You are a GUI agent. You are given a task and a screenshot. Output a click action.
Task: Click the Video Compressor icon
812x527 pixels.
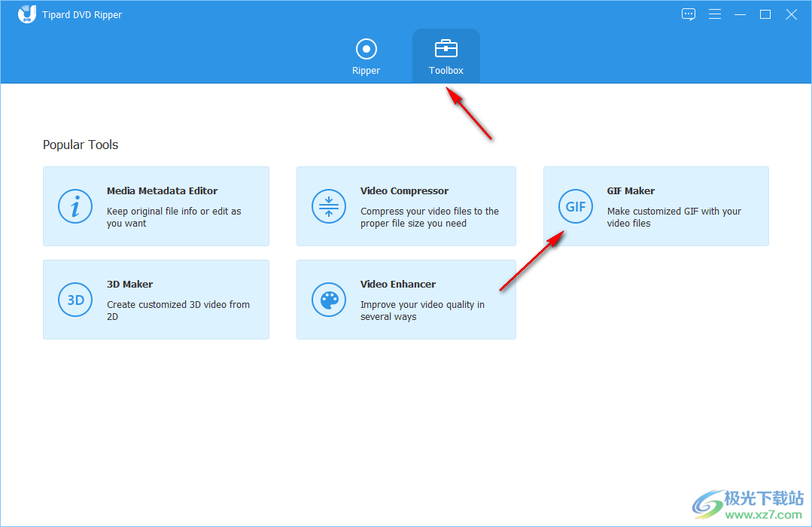point(329,206)
